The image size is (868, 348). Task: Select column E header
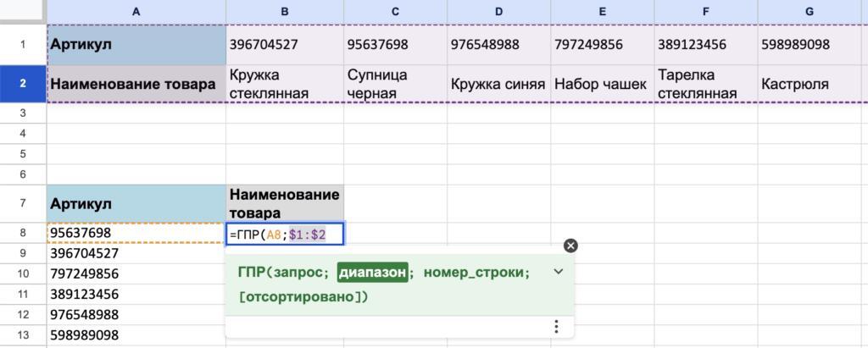point(603,12)
